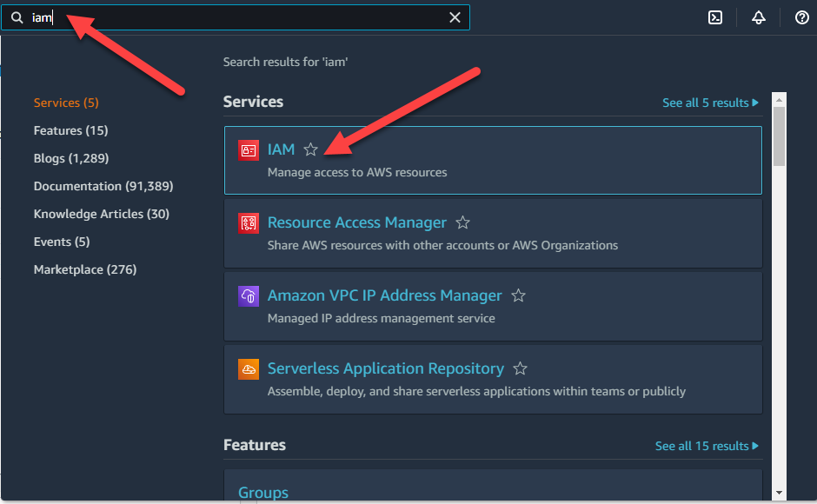
Task: Click 'Manage access to AWS resources' description
Action: coord(357,173)
